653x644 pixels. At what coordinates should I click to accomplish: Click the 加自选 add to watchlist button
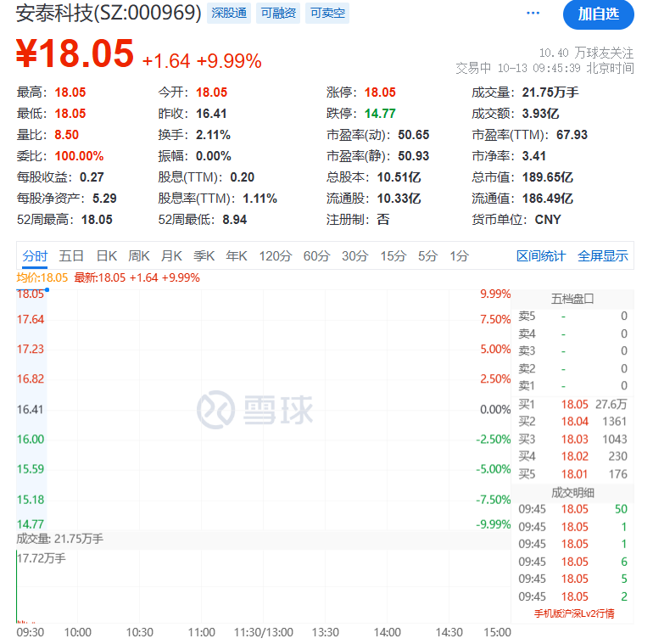[598, 14]
